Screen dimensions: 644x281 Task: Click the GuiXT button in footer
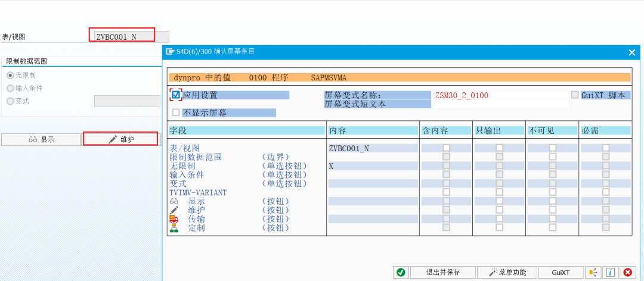[x=561, y=273]
